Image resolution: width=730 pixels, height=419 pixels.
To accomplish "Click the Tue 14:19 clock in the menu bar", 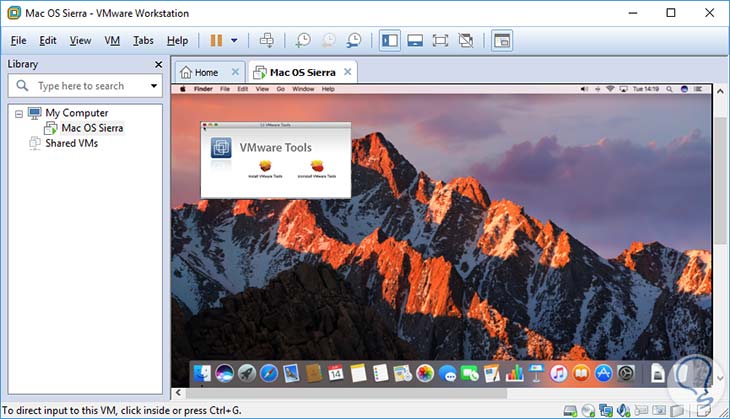I will pos(645,89).
